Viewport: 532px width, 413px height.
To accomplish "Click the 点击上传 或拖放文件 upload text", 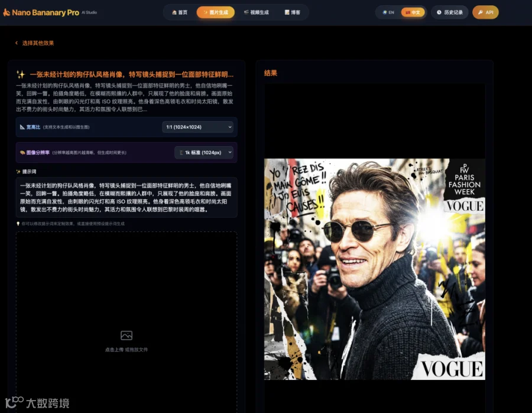I will pos(126,350).
